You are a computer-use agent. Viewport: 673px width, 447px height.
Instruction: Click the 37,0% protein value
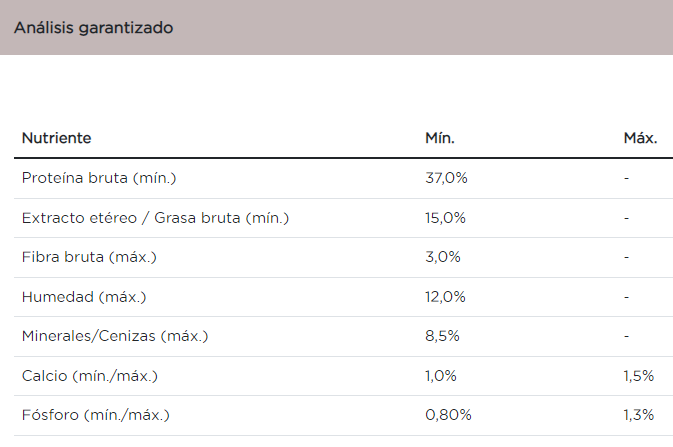447,178
